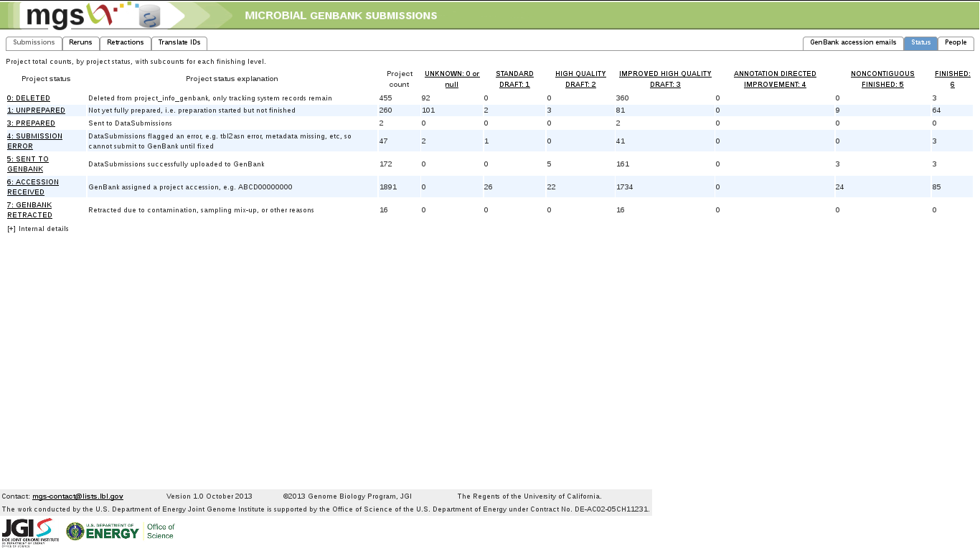Click value 9 in Unprepared row
Screen dimensions: 980x551
[838, 110]
